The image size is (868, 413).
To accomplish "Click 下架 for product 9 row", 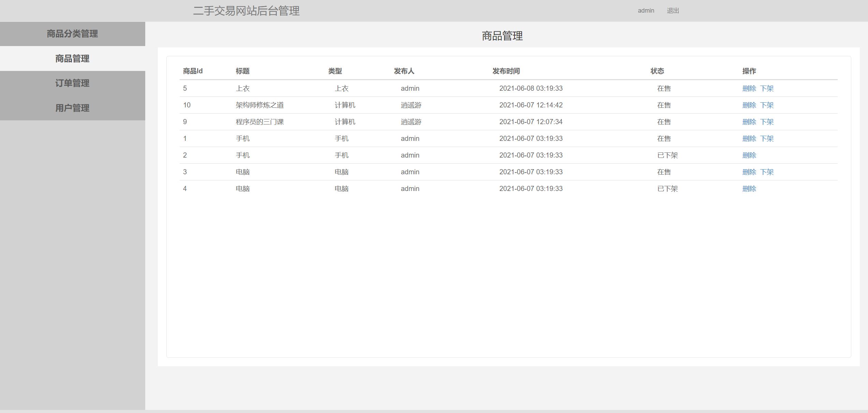I will (767, 122).
